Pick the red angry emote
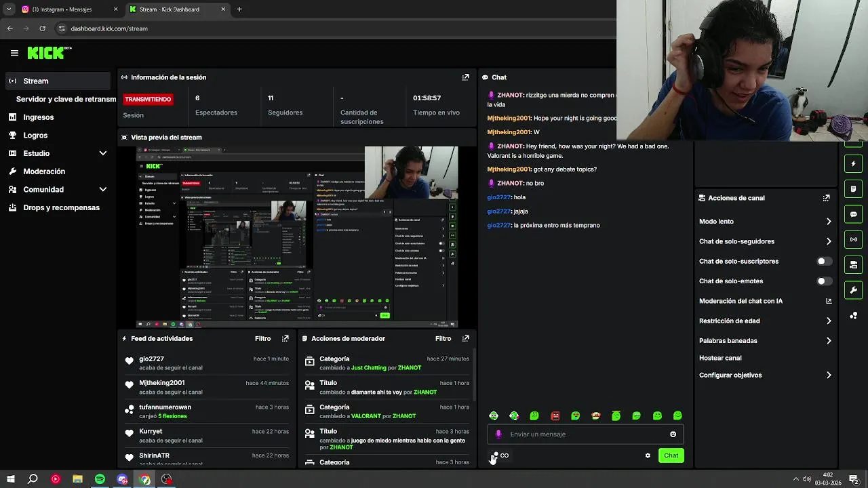Viewport: 868px width, 488px height. [555, 415]
